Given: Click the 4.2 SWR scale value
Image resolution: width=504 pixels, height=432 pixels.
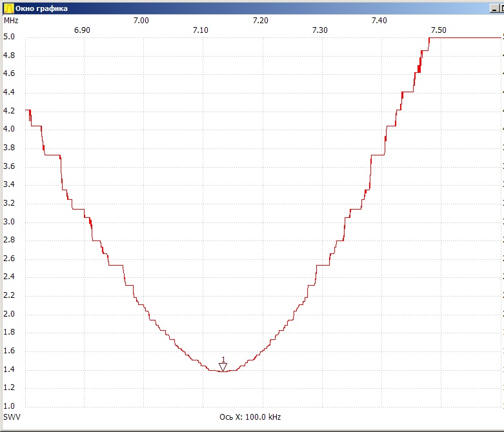Looking at the screenshot, I should click(x=9, y=111).
